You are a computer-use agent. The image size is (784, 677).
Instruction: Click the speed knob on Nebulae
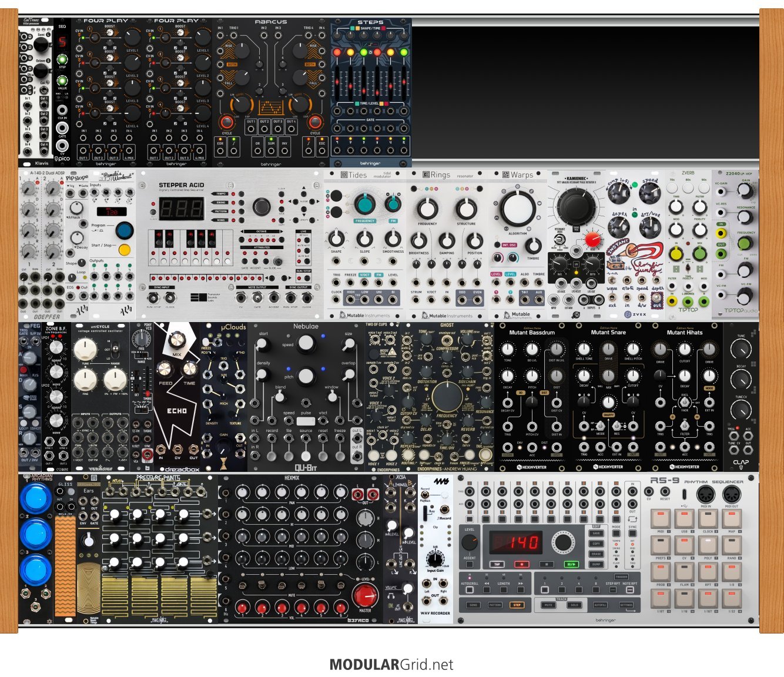tap(306, 344)
